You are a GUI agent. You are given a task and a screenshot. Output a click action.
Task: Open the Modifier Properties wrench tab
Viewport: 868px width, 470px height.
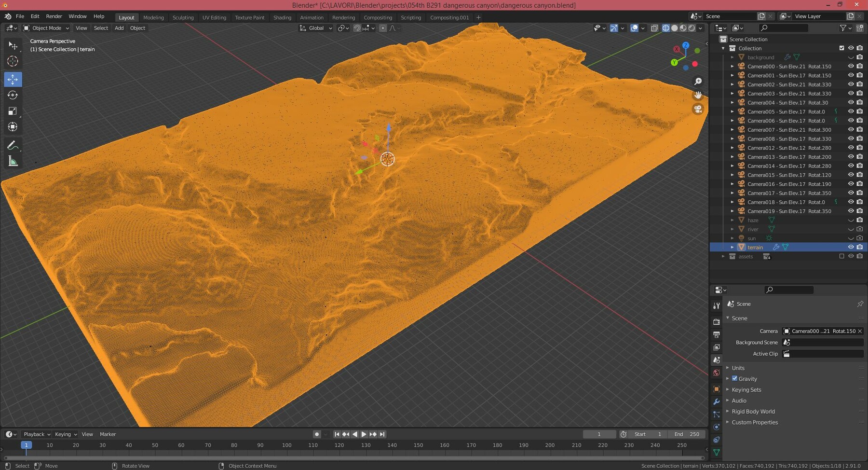[717, 401]
